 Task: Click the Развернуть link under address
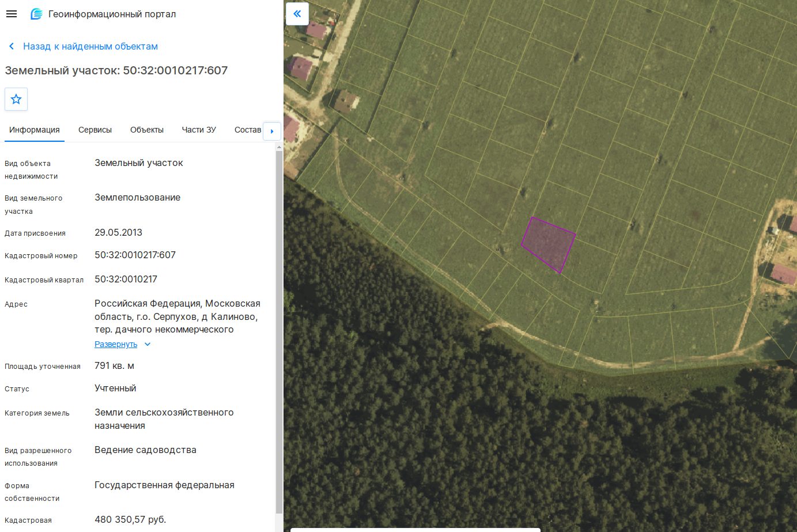116,344
